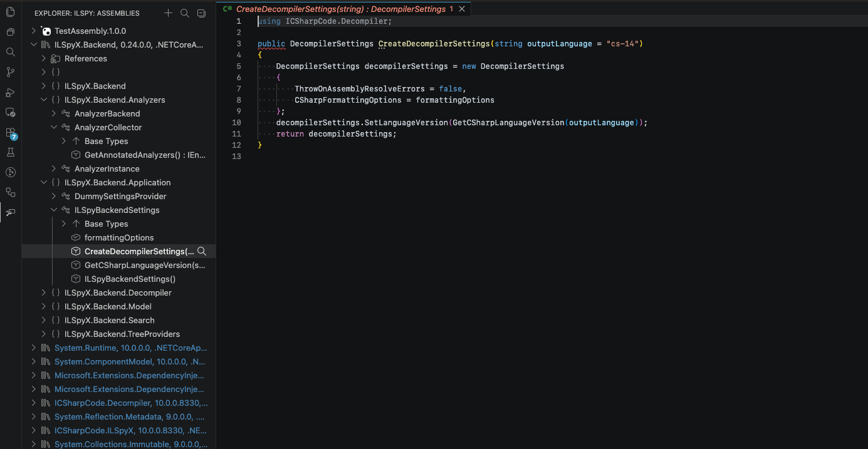The height and width of the screenshot is (449, 868).
Task: Select the GetCSharpLanguageVersion(s... tree row
Action: [x=118, y=265]
